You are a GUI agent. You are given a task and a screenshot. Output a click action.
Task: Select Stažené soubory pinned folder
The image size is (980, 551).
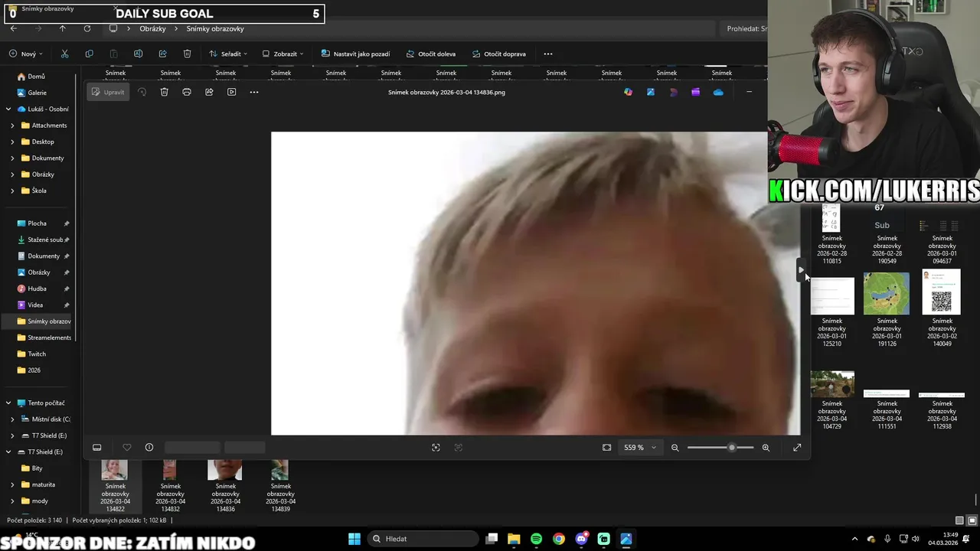coord(44,240)
